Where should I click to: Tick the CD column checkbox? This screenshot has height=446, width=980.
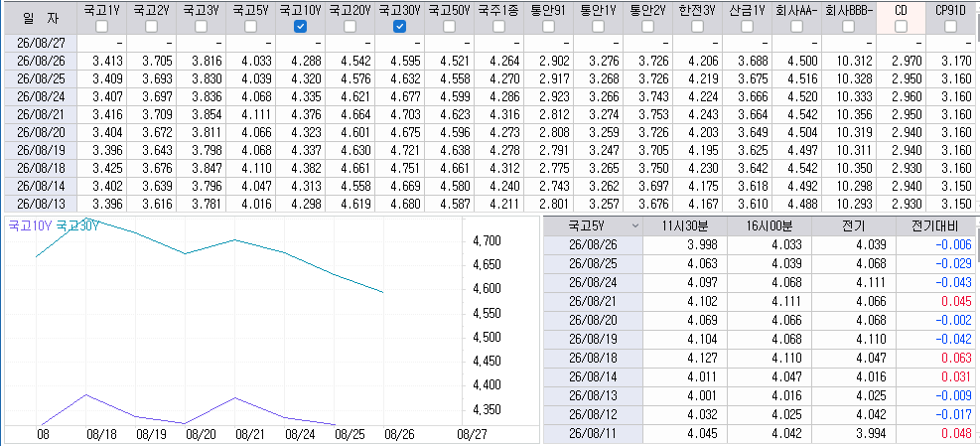pyautogui.click(x=901, y=26)
